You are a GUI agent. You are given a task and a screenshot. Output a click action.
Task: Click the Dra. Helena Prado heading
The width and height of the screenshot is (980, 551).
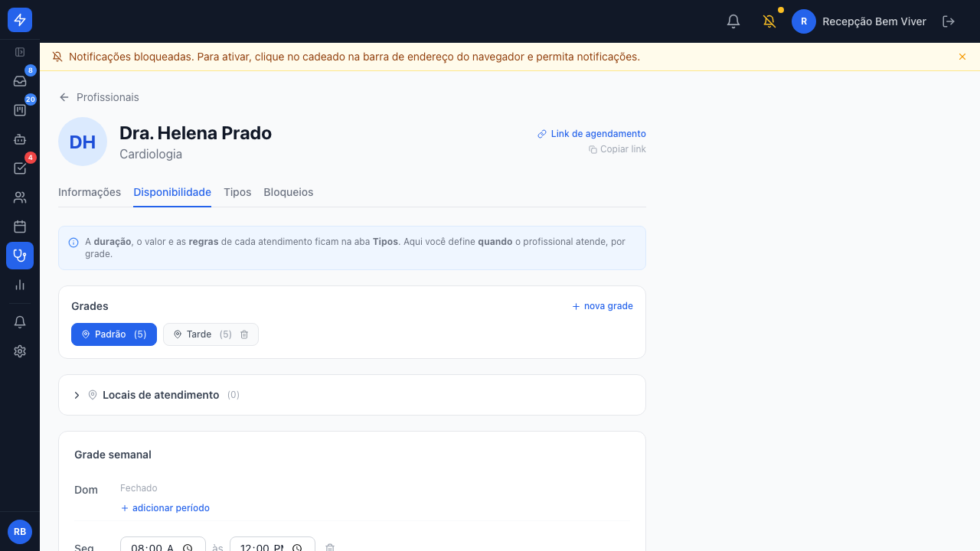point(196,133)
